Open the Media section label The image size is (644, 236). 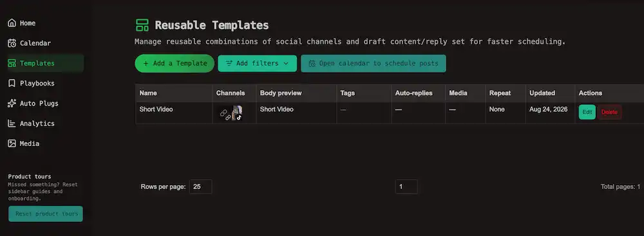[30, 143]
